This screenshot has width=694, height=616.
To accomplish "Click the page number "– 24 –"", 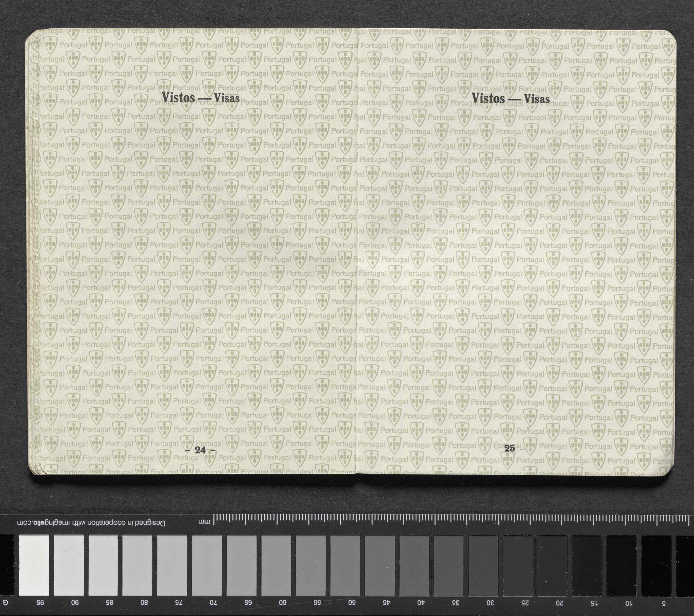I will pos(200,450).
